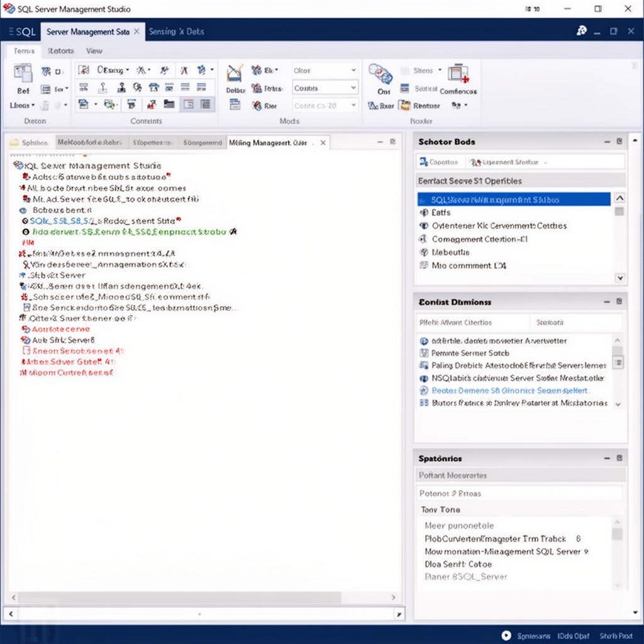Click the pin icon in Eontist Dtimionss header

(619, 301)
